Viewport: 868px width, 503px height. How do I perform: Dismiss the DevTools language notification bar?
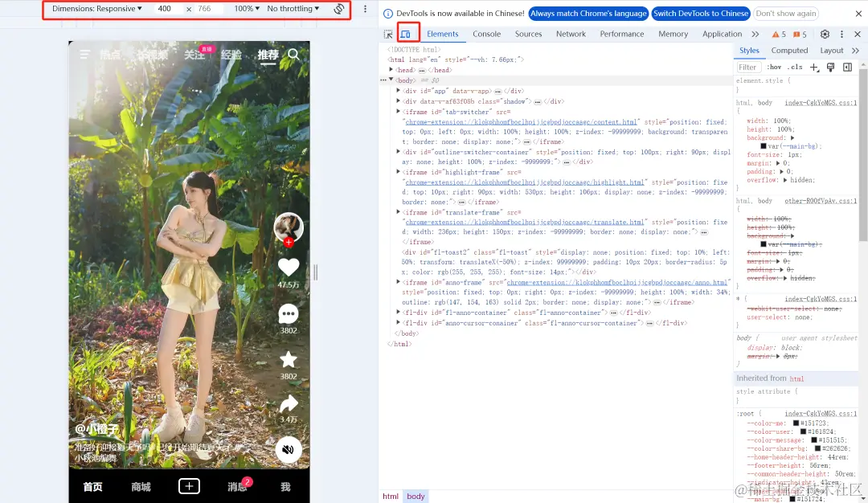click(x=858, y=14)
